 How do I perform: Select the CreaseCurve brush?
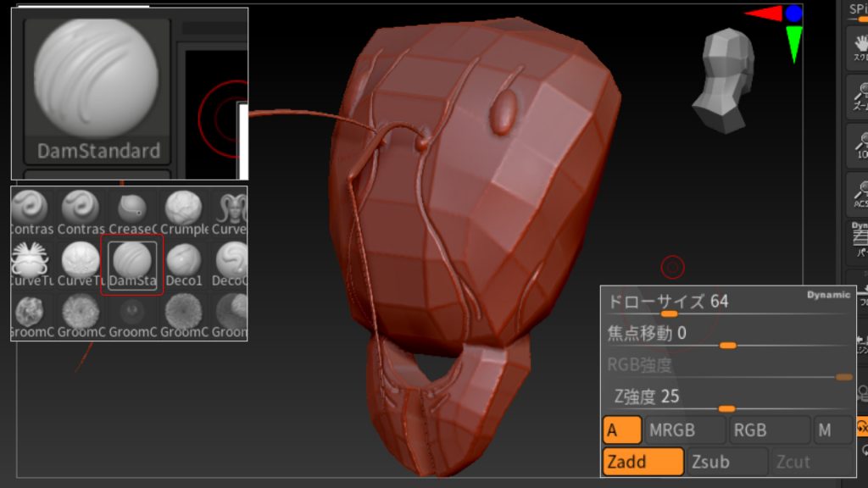pyautogui.click(x=131, y=206)
